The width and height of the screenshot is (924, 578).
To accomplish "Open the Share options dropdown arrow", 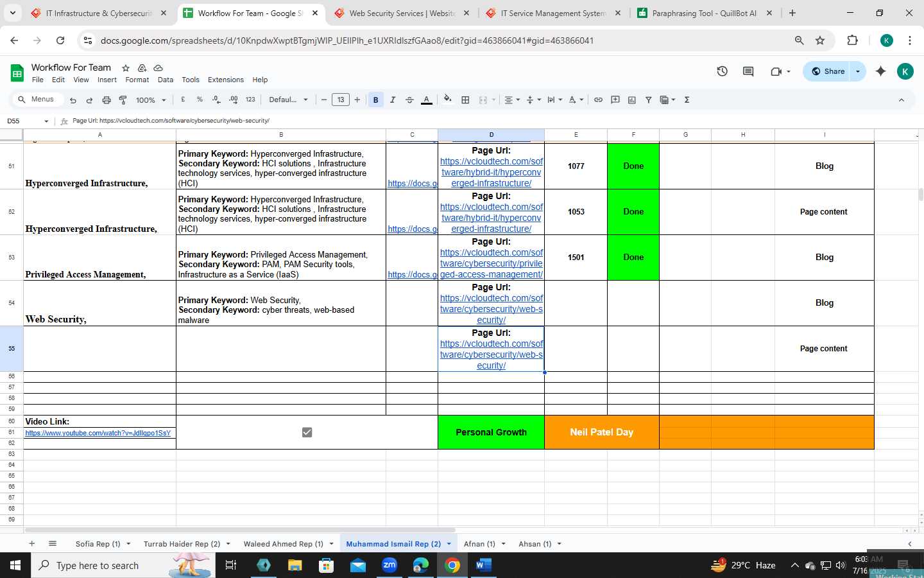I will [x=858, y=71].
